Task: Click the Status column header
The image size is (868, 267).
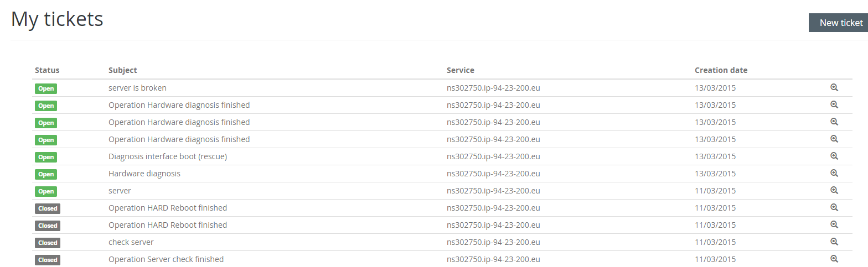Action: (47, 70)
